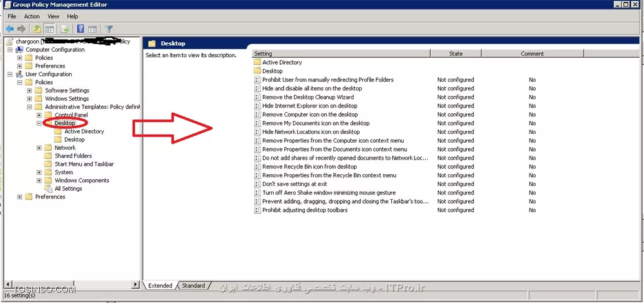Viewport: 644px width, 303px height.
Task: Expand Policies under Computer Configuration
Action: tap(19, 58)
